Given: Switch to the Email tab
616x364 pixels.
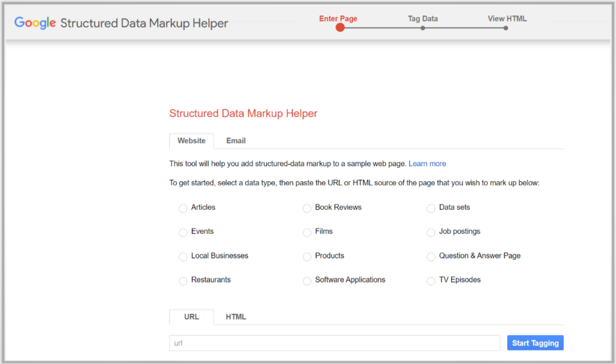Looking at the screenshot, I should click(x=235, y=141).
